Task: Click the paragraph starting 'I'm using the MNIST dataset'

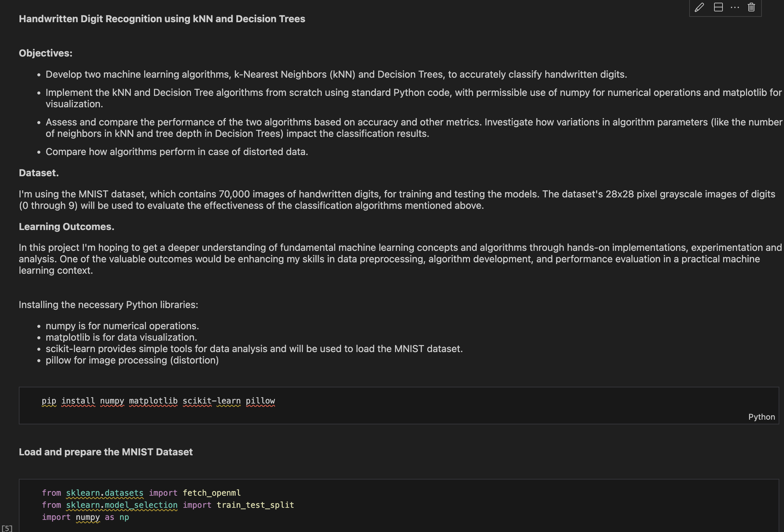Action: [x=397, y=200]
